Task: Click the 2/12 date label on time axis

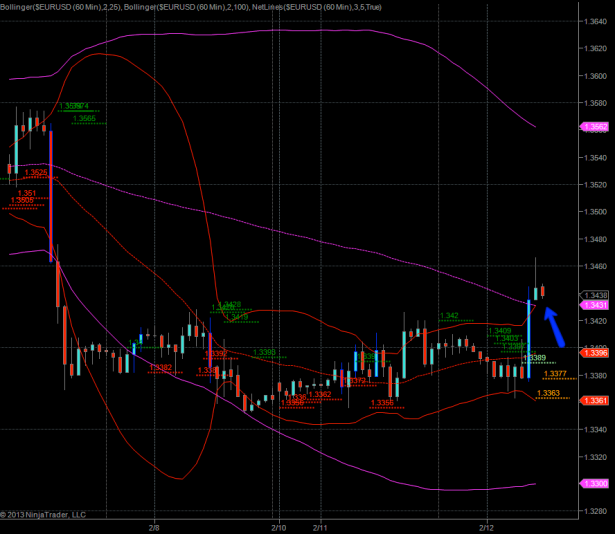Action: point(487,526)
